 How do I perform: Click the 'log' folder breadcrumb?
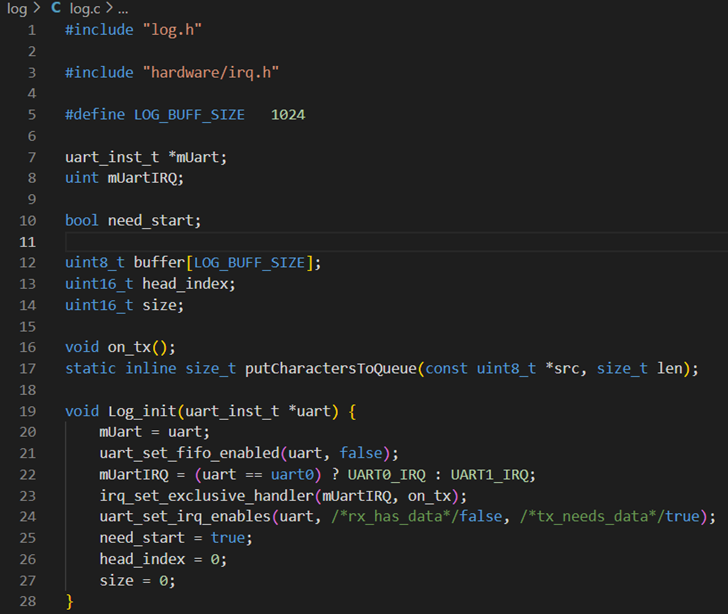[x=17, y=8]
